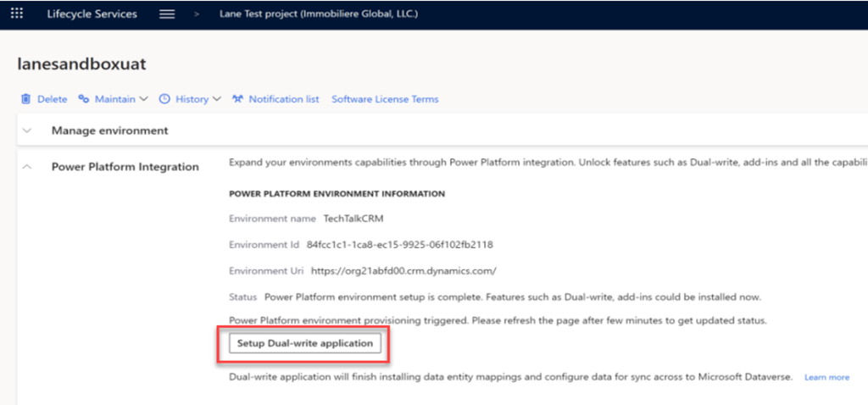868x405 pixels.
Task: Click the org21abfd00 Environment Uri address
Action: (x=403, y=271)
